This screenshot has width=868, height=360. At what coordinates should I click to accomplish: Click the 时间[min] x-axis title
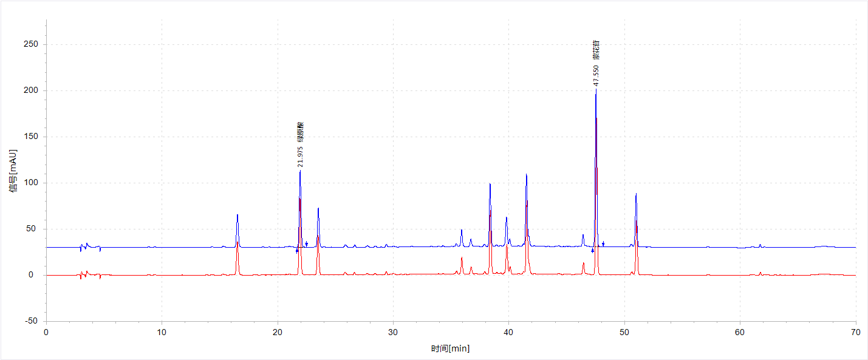(x=450, y=348)
